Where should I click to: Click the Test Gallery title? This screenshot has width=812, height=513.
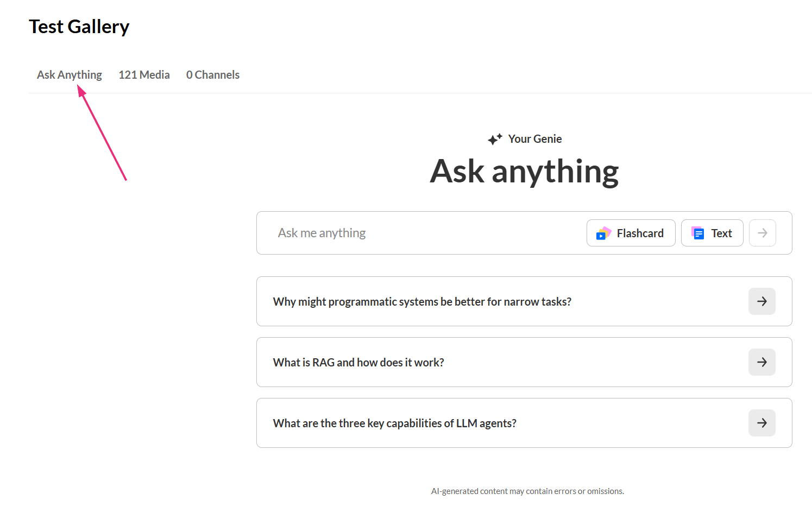click(x=79, y=27)
